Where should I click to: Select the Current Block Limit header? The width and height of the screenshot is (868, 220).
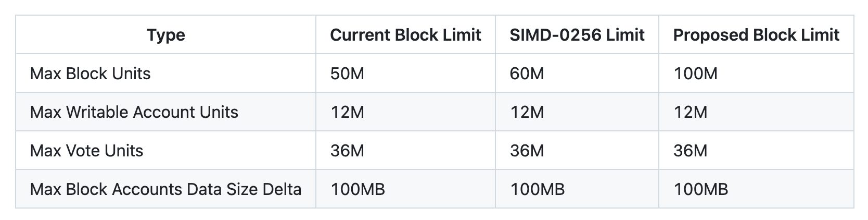click(x=405, y=35)
